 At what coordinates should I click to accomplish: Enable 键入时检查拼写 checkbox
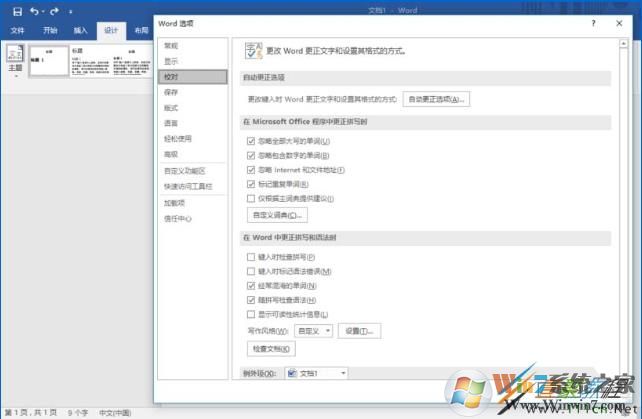coord(251,257)
